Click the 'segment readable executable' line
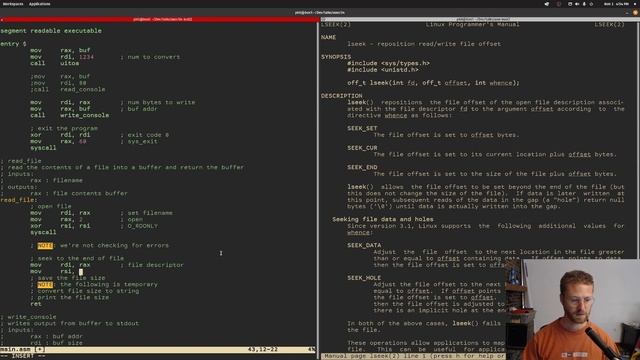Image resolution: width=640 pixels, height=360 pixels. tap(51, 31)
